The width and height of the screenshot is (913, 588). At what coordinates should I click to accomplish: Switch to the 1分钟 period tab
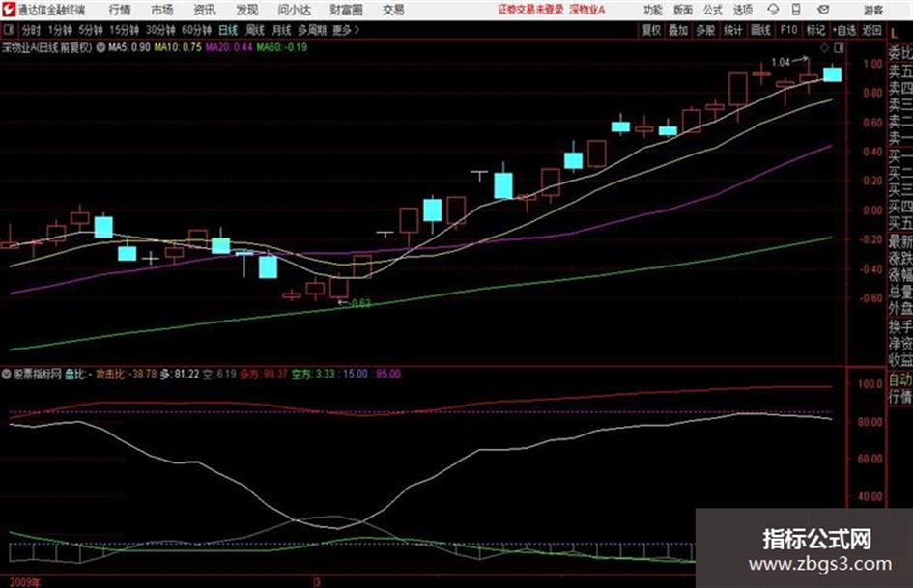click(x=59, y=30)
